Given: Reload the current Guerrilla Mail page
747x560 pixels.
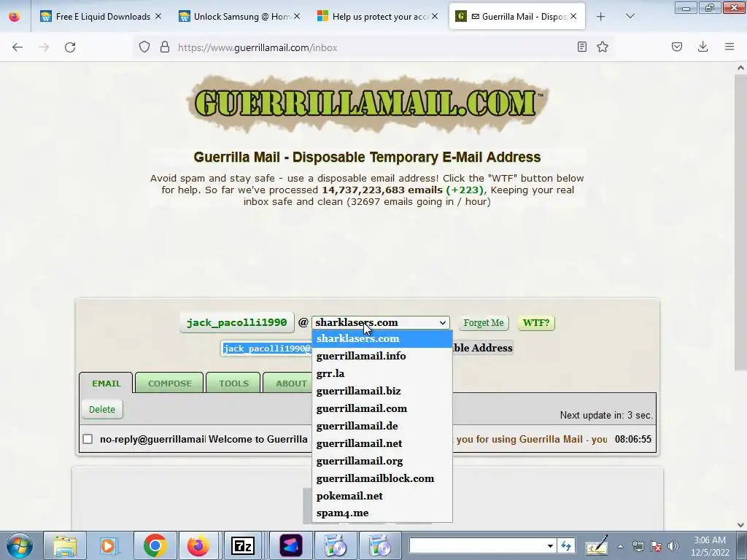Looking at the screenshot, I should [70, 47].
